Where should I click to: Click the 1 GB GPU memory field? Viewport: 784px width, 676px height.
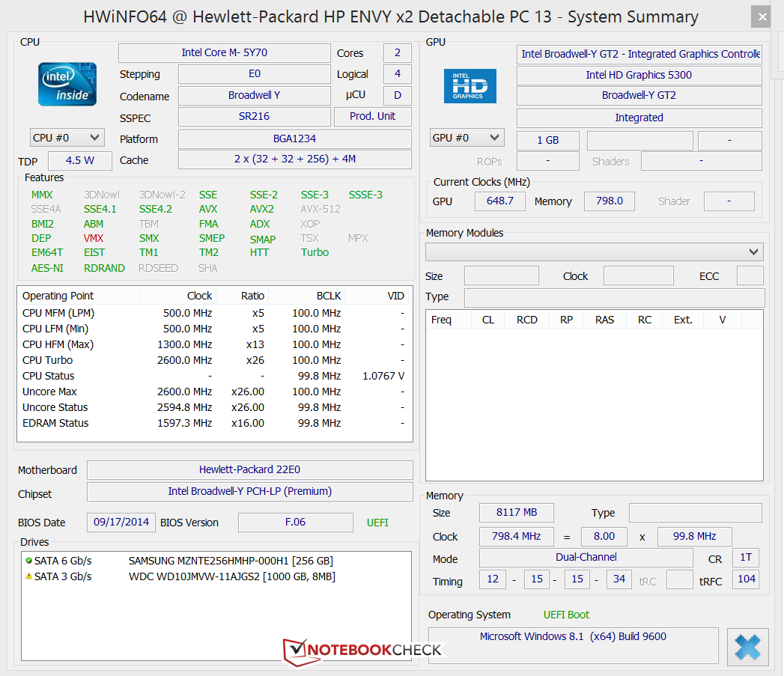(548, 141)
